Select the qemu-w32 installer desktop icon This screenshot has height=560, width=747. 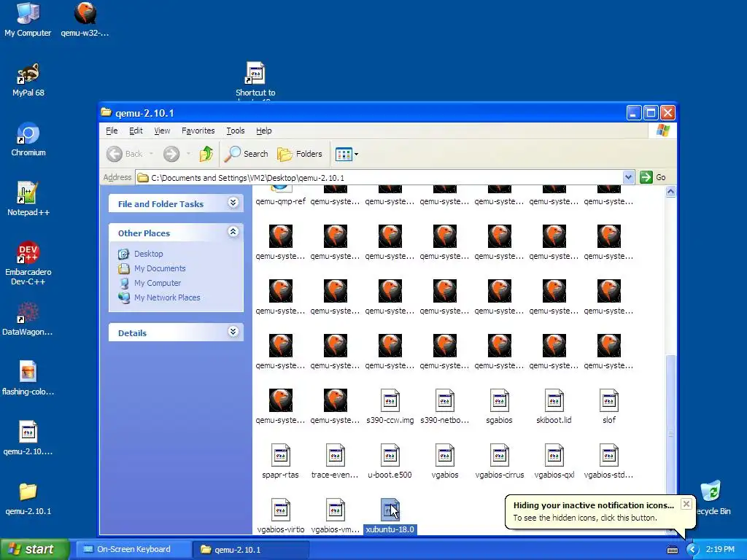pyautogui.click(x=85, y=20)
